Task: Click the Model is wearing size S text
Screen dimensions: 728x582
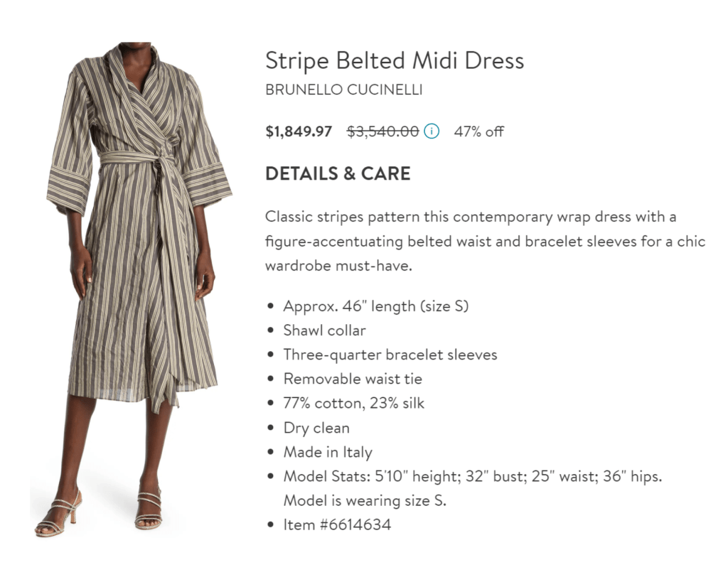Action: click(365, 500)
